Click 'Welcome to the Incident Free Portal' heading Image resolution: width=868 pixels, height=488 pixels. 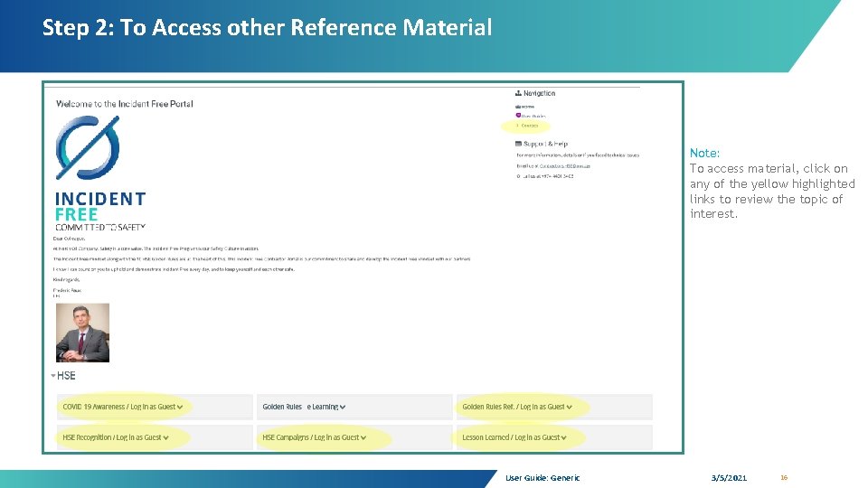125,104
